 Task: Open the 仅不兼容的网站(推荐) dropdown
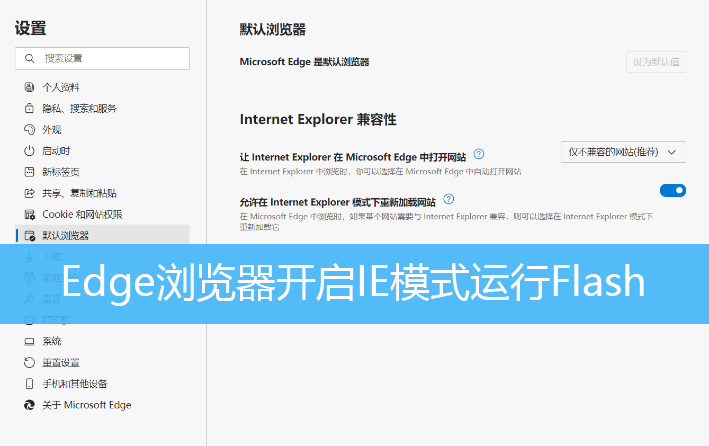pos(624,152)
